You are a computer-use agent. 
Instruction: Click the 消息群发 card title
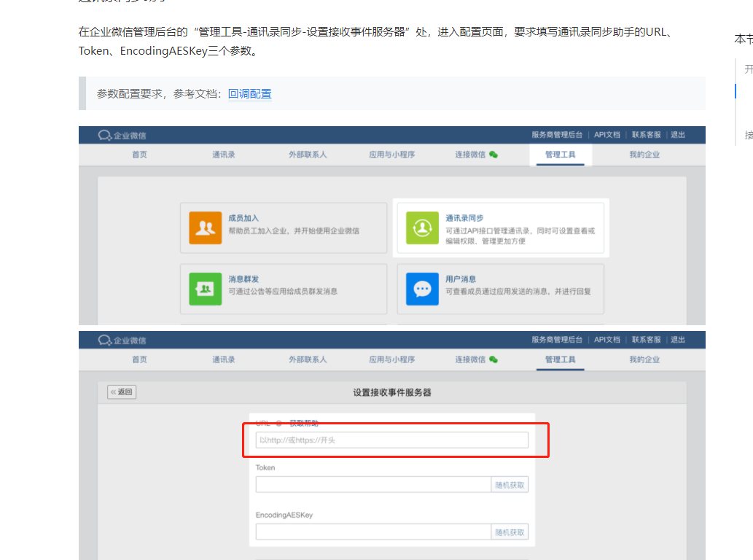(x=243, y=279)
